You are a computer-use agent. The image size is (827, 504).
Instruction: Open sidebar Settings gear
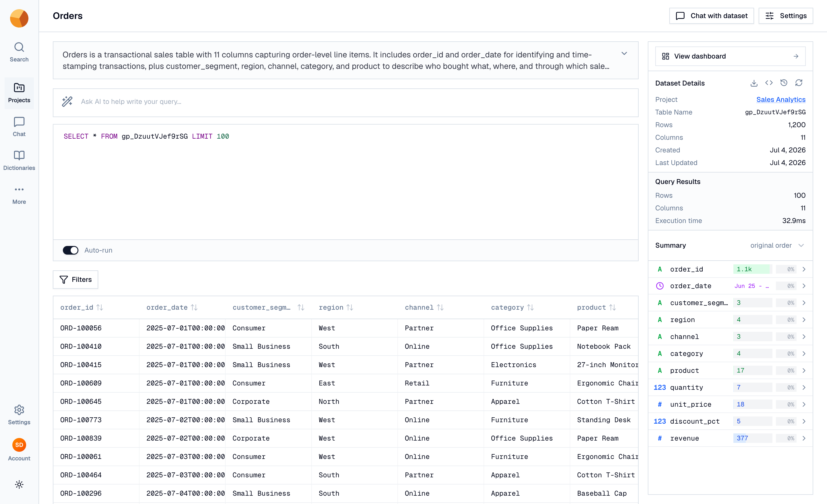tap(19, 415)
